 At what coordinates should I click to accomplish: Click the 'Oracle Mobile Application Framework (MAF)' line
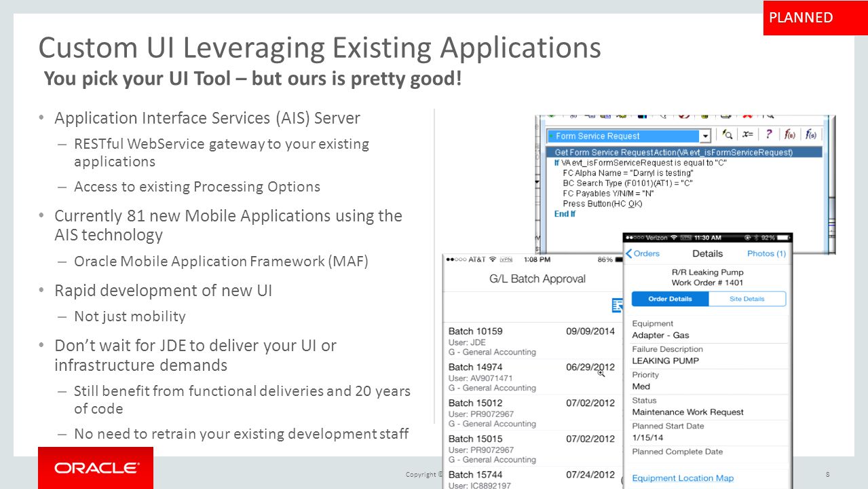point(221,261)
